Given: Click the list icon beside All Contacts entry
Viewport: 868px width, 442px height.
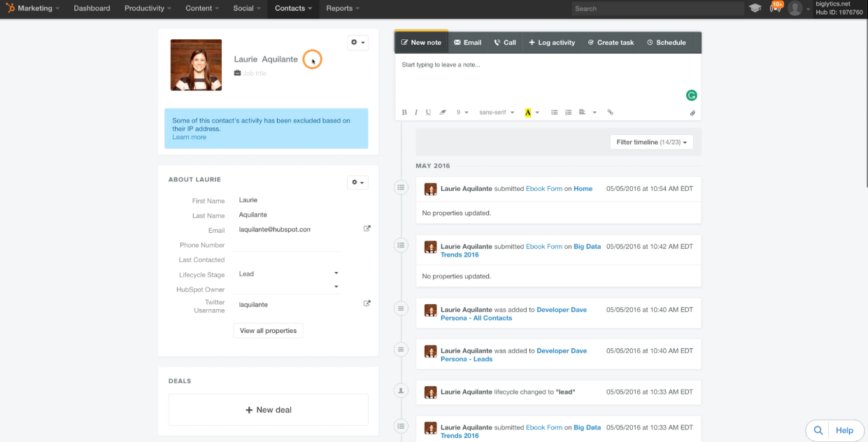Looking at the screenshot, I should [401, 308].
